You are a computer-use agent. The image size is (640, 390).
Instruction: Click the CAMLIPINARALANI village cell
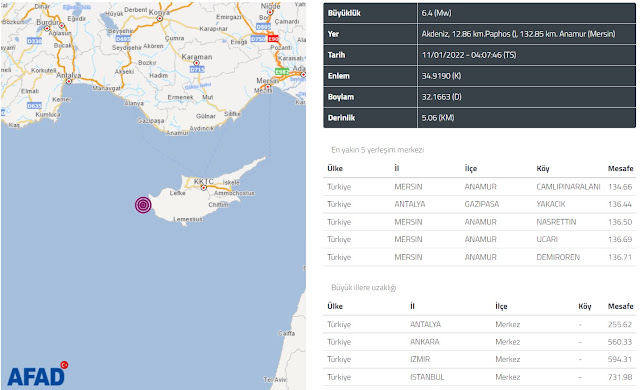(568, 187)
